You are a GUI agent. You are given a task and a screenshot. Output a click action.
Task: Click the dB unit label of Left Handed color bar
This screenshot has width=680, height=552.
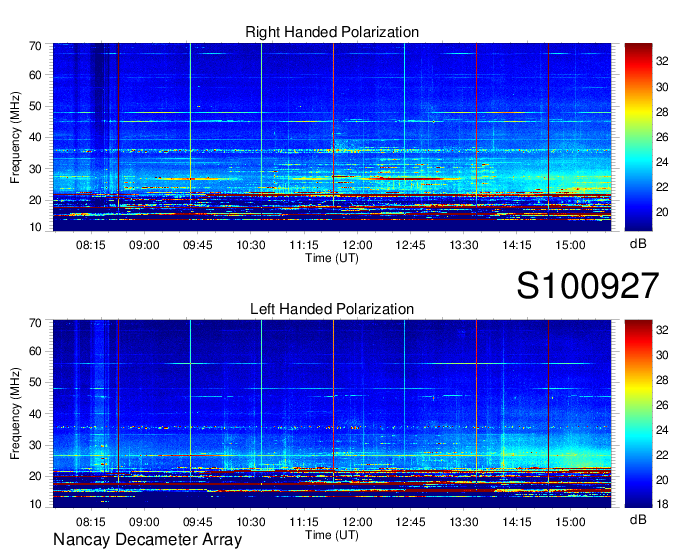(638, 520)
